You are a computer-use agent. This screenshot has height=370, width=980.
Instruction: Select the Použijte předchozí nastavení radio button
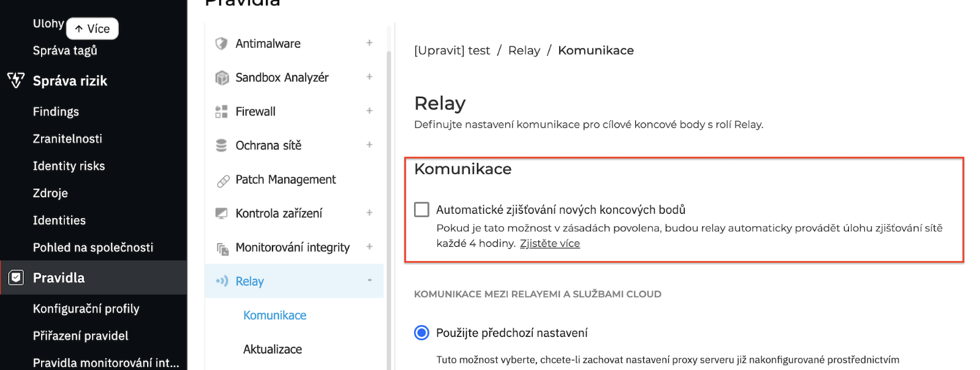[421, 333]
